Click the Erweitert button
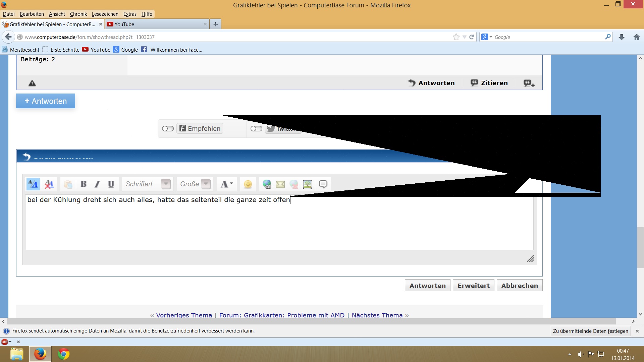 pos(473,286)
